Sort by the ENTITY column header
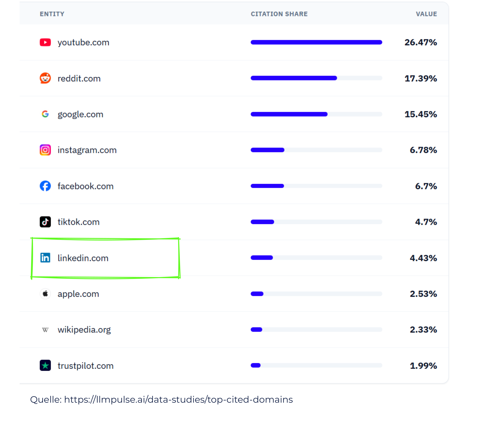 [x=52, y=14]
